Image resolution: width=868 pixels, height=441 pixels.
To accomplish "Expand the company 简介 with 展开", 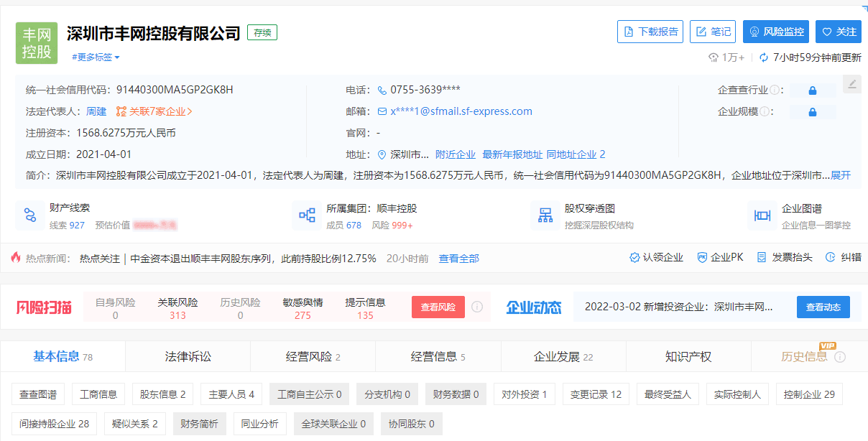I will pyautogui.click(x=841, y=175).
